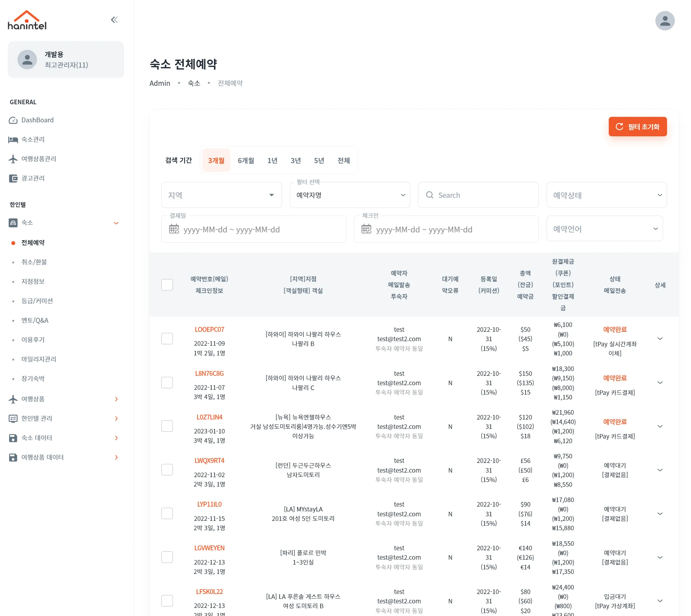
Task: Check the box for reservation LOOEPC07
Action: pos(167,339)
